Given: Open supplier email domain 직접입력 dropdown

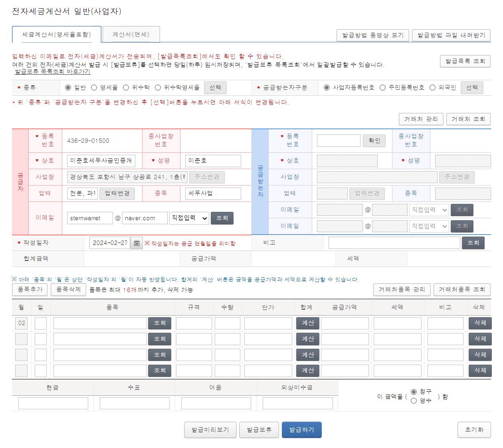Looking at the screenshot, I should (189, 218).
